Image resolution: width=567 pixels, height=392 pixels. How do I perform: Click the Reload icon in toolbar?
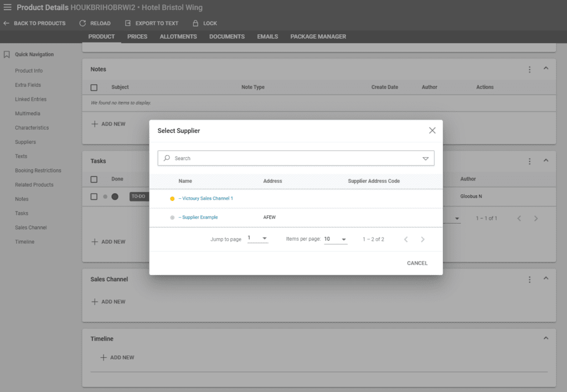pyautogui.click(x=83, y=23)
